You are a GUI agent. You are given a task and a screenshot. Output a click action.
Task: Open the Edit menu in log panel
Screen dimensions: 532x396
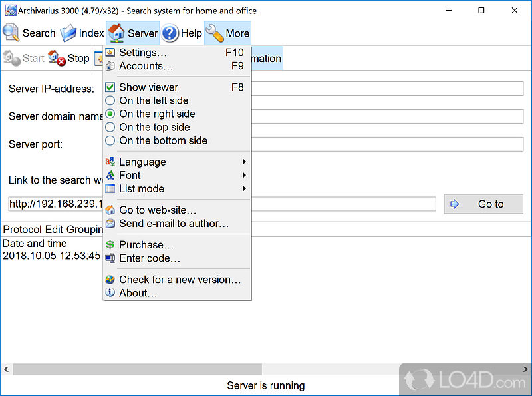coord(55,229)
